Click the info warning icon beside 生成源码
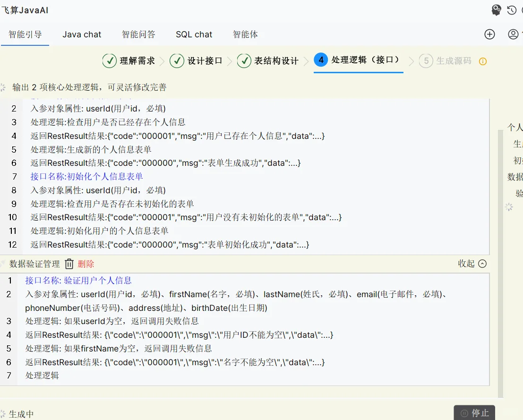Image resolution: width=523 pixels, height=420 pixels. coord(482,61)
